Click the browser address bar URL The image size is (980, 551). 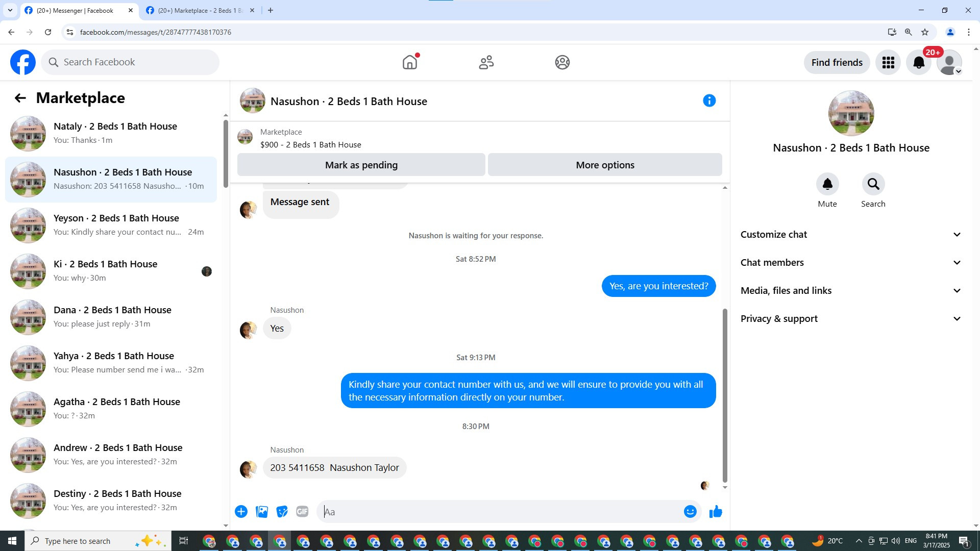coord(155,32)
